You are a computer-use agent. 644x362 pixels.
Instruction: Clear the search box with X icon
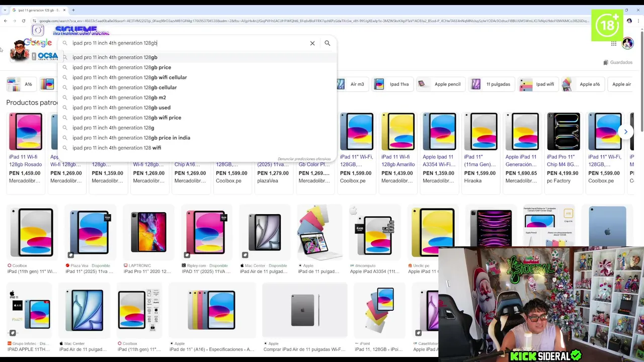coord(312,43)
